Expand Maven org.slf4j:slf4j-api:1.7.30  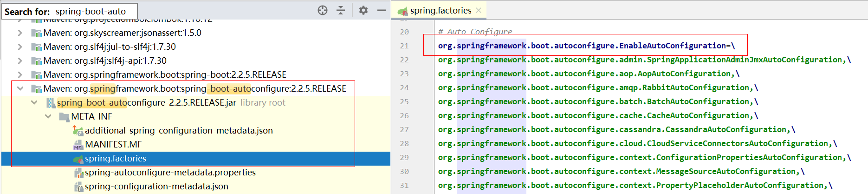tap(19, 60)
